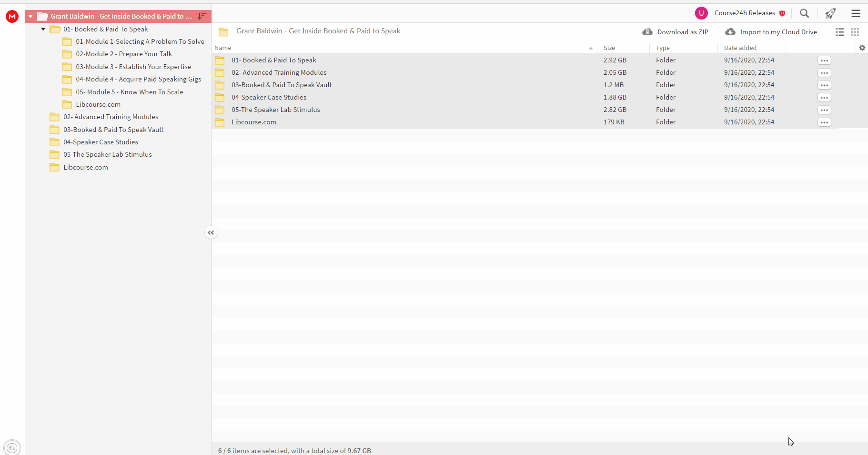The image size is (868, 455).
Task: Collapse the left tree panel
Action: [211, 233]
